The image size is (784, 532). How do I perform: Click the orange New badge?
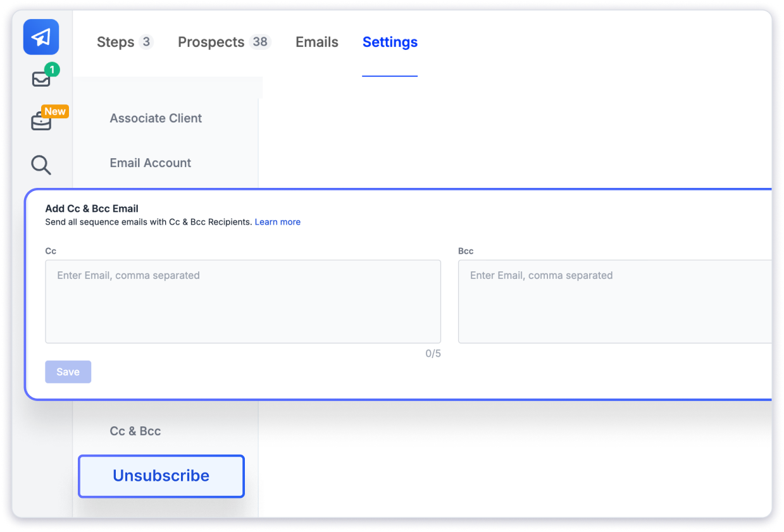[x=54, y=111]
